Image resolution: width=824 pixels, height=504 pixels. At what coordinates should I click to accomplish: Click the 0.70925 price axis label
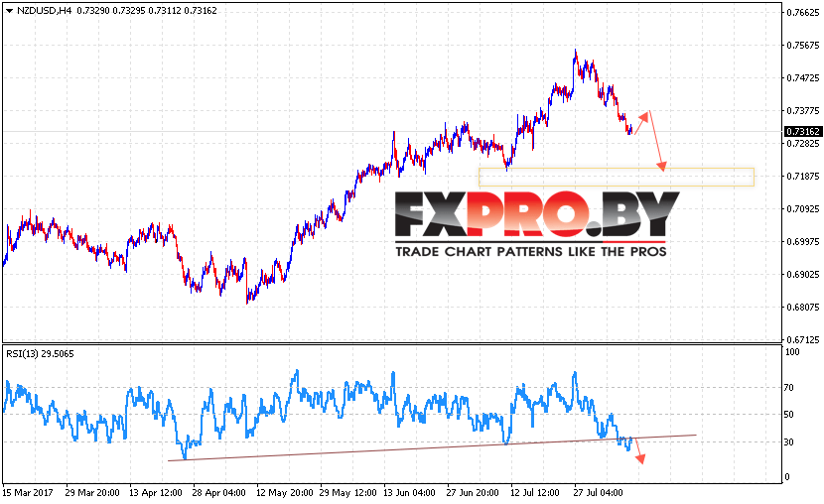(x=802, y=208)
